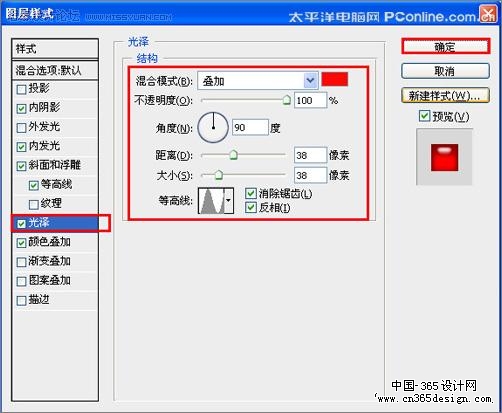Enable the 描边 stroke checkbox
This screenshot has height=413, width=502.
[21, 301]
